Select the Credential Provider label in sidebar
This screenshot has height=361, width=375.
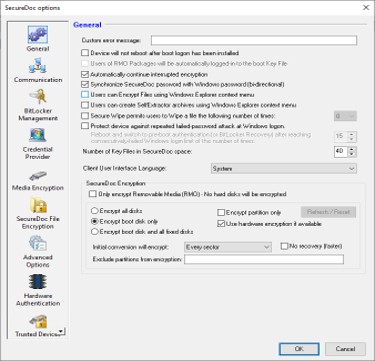pos(38,153)
